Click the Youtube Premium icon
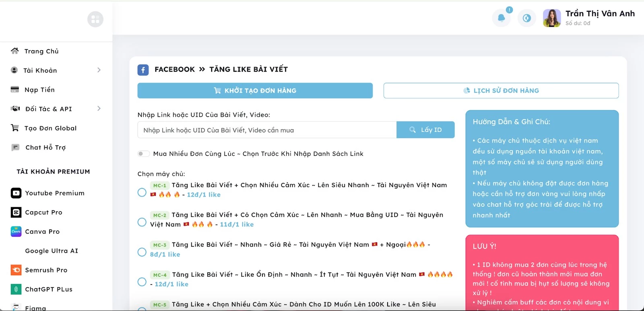This screenshot has width=644, height=311. [x=16, y=193]
